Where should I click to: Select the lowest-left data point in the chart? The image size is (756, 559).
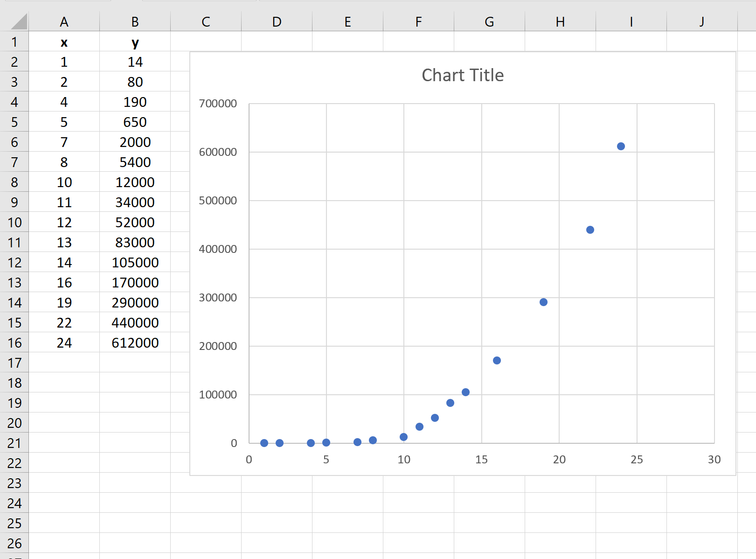[264, 442]
